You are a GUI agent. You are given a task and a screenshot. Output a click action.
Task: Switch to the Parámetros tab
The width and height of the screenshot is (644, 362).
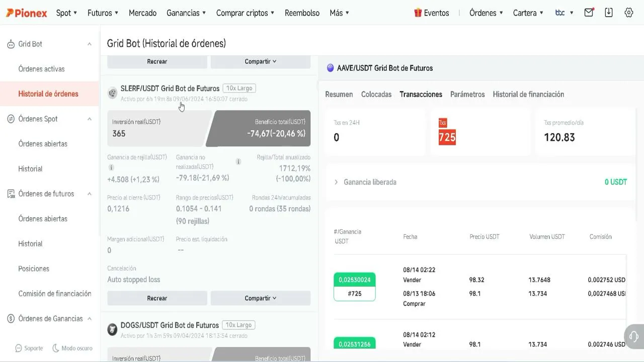pyautogui.click(x=467, y=95)
